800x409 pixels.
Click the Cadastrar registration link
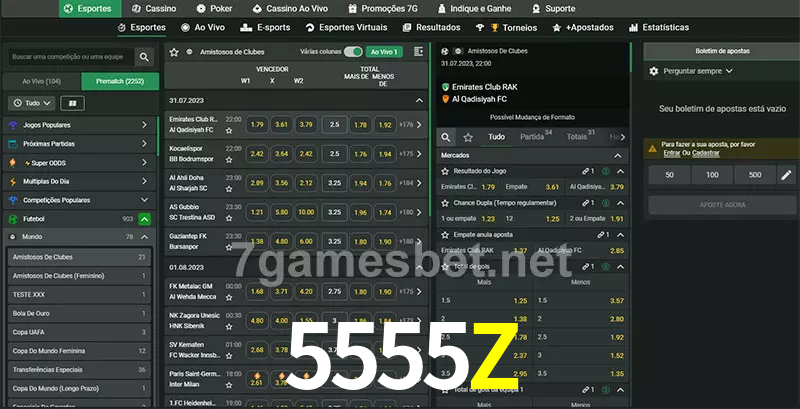click(706, 153)
